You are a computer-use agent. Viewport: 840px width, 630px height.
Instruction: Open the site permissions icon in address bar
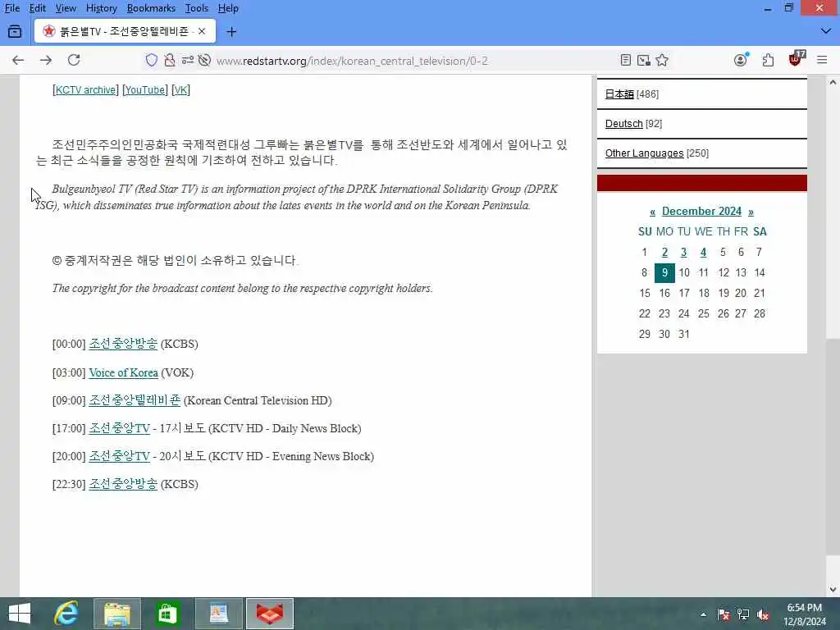point(187,61)
